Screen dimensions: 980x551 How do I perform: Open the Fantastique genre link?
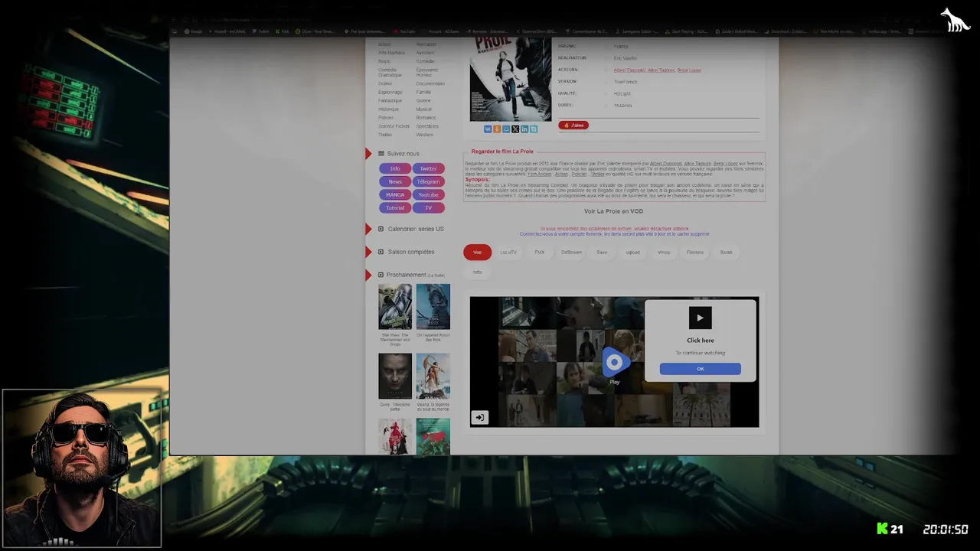click(390, 100)
